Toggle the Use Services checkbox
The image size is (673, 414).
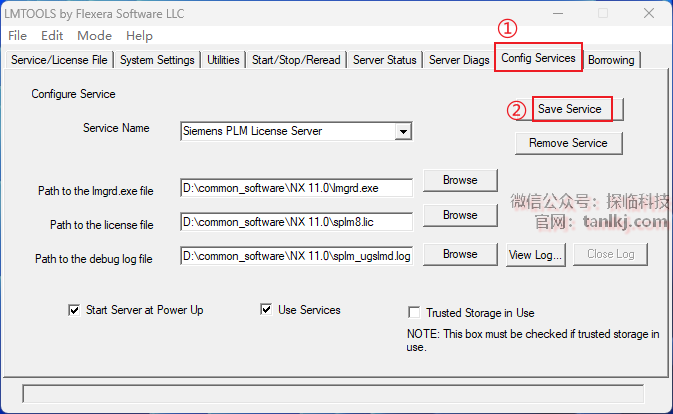(x=266, y=309)
